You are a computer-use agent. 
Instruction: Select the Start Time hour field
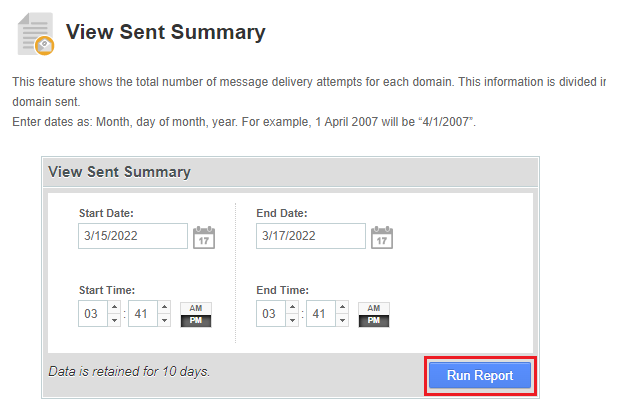[91, 314]
